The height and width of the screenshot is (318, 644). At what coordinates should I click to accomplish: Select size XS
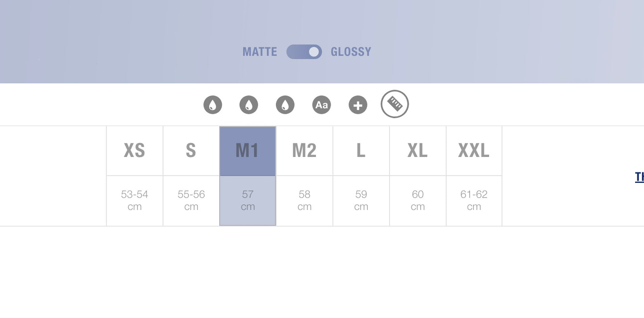[135, 151]
